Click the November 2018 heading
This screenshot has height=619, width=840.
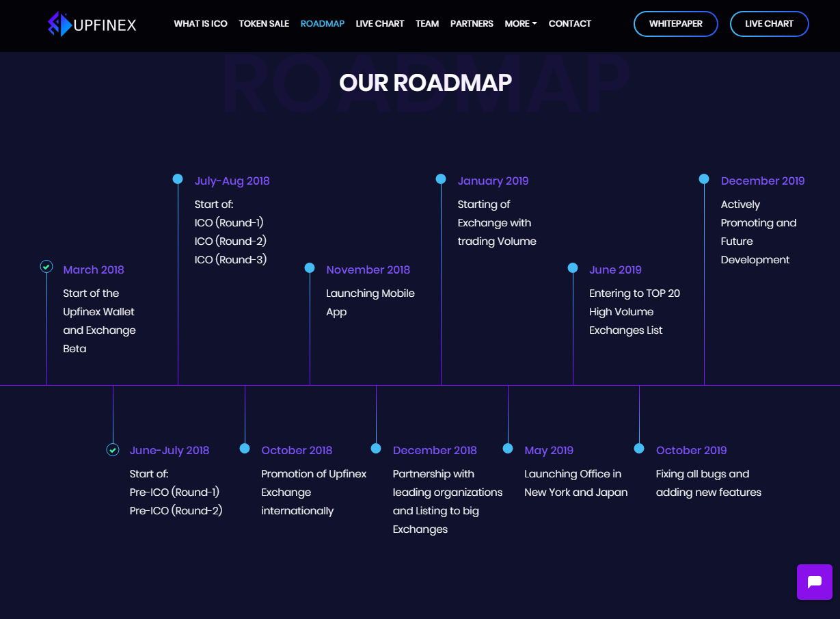pyautogui.click(x=368, y=269)
